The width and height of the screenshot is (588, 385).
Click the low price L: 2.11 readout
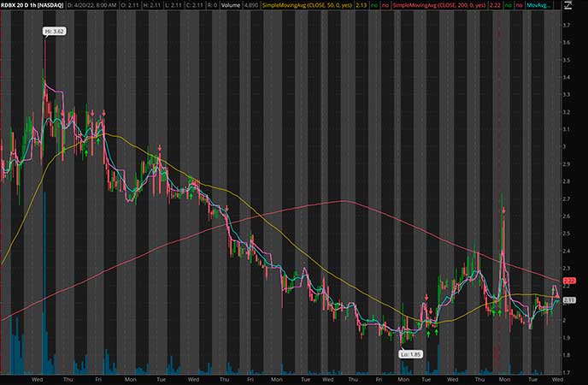(x=171, y=4)
